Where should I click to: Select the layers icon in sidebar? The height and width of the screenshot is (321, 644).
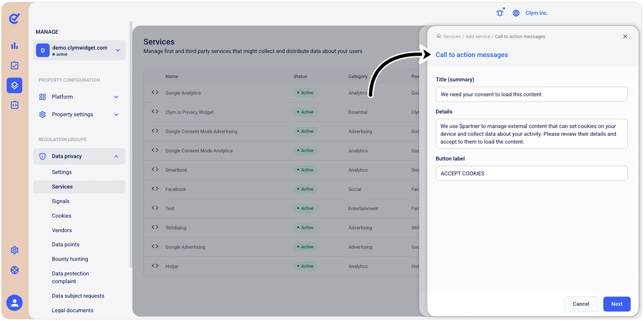(x=14, y=85)
